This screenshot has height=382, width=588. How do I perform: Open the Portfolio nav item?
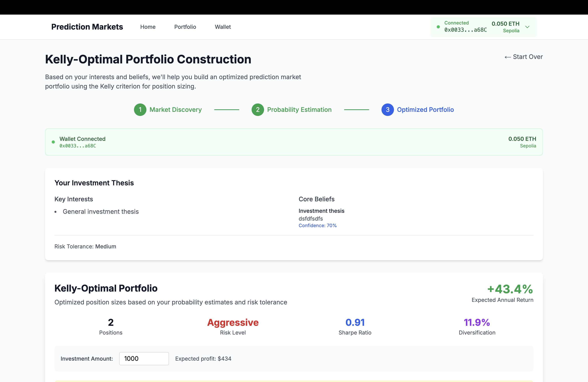[185, 27]
